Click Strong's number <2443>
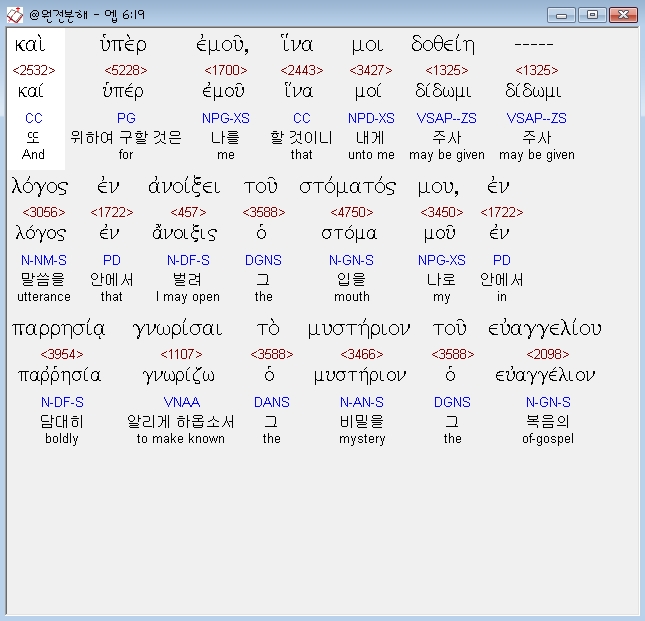645x621 pixels. tap(302, 70)
